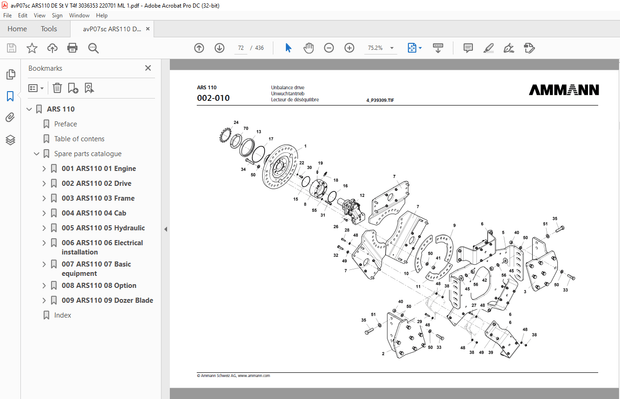Toggle the bookmarks panel icon
This screenshot has height=399, width=620.
[x=10, y=96]
